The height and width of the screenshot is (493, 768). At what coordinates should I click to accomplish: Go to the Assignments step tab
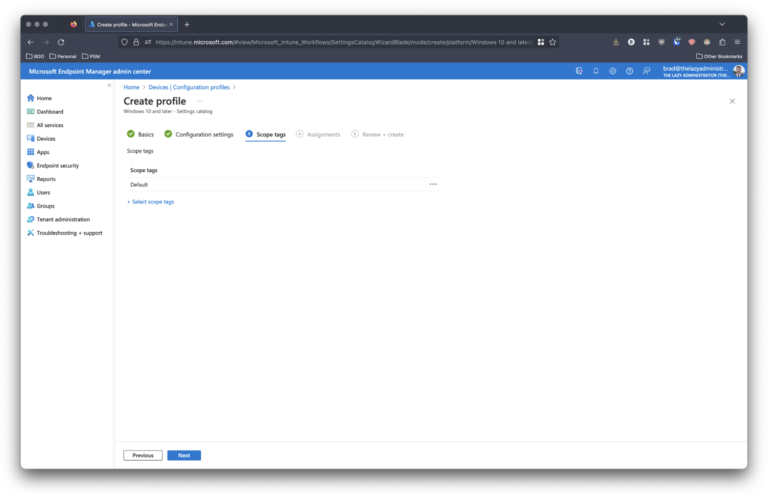[318, 134]
